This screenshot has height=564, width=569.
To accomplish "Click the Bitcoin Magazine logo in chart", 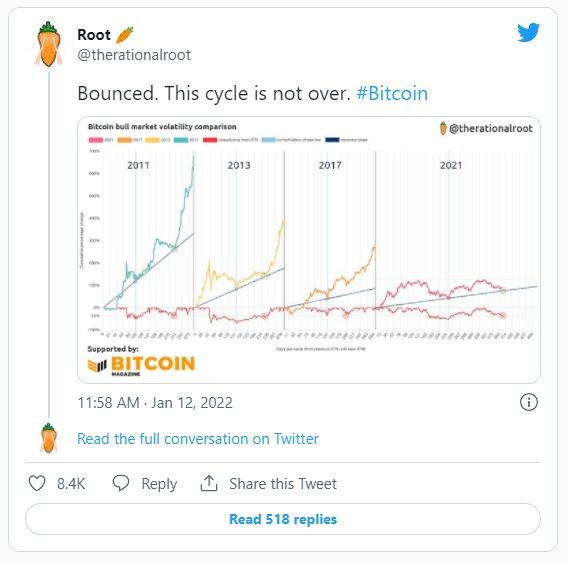I will click(142, 365).
